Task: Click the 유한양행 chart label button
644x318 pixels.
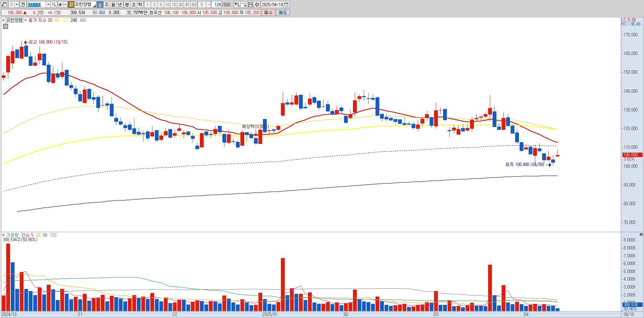Action: point(15,20)
